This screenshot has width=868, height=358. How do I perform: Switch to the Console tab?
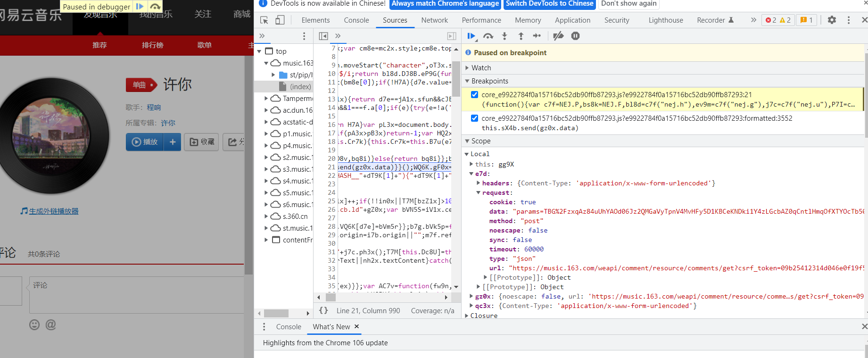tap(356, 20)
